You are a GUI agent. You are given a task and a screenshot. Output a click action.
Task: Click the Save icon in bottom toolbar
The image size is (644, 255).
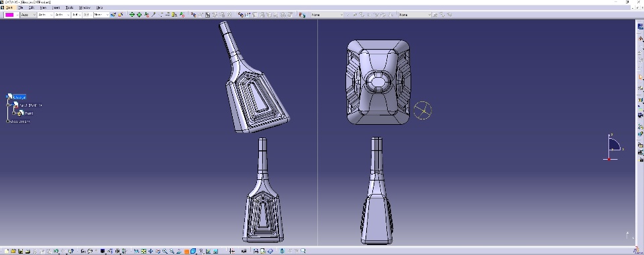coord(21,251)
